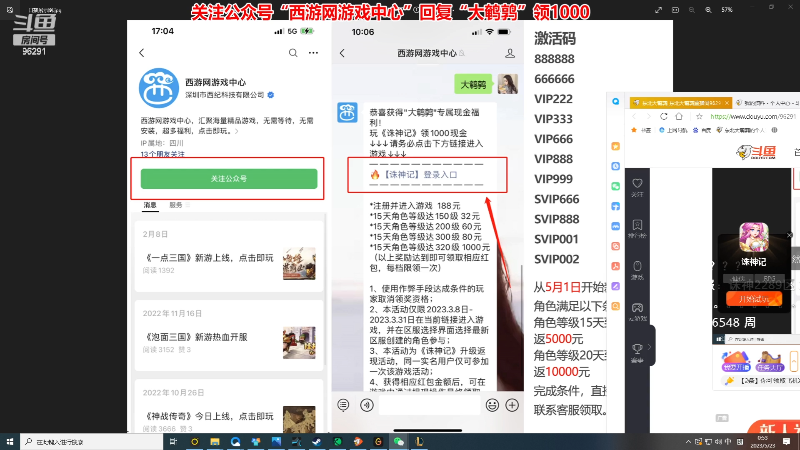The width and height of the screenshot is (800, 450).
Task: Open File Explorer from the taskbar
Action: point(215,441)
